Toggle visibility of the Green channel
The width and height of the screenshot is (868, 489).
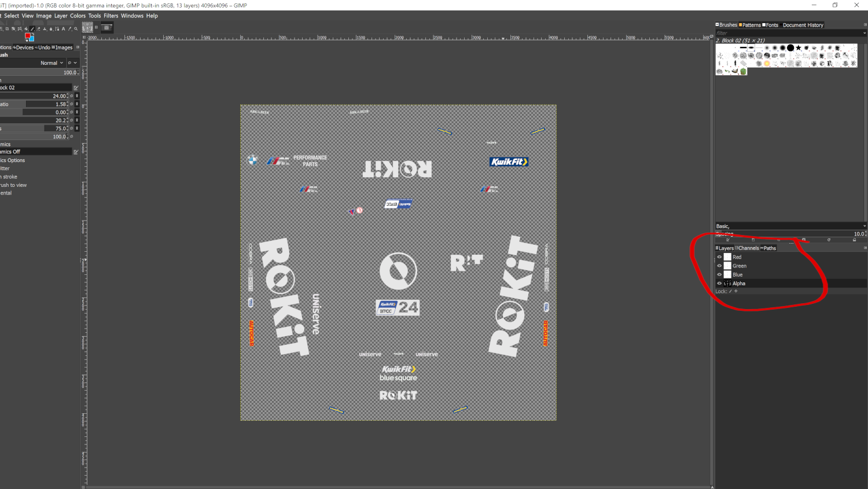[x=719, y=266]
